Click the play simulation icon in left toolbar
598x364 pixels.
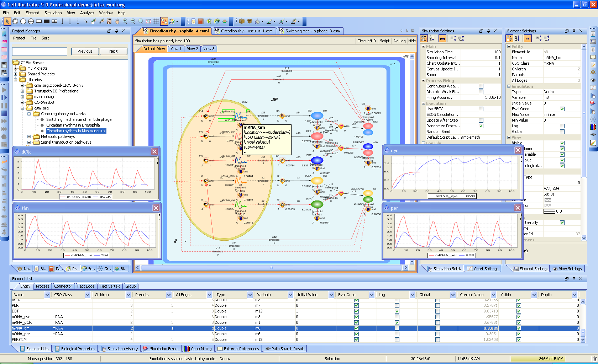(4, 90)
